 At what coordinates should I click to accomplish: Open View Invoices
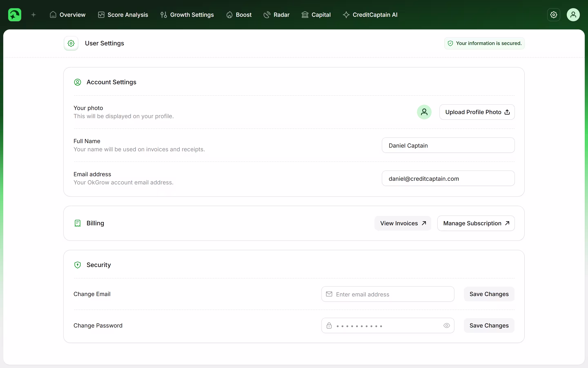click(x=403, y=223)
